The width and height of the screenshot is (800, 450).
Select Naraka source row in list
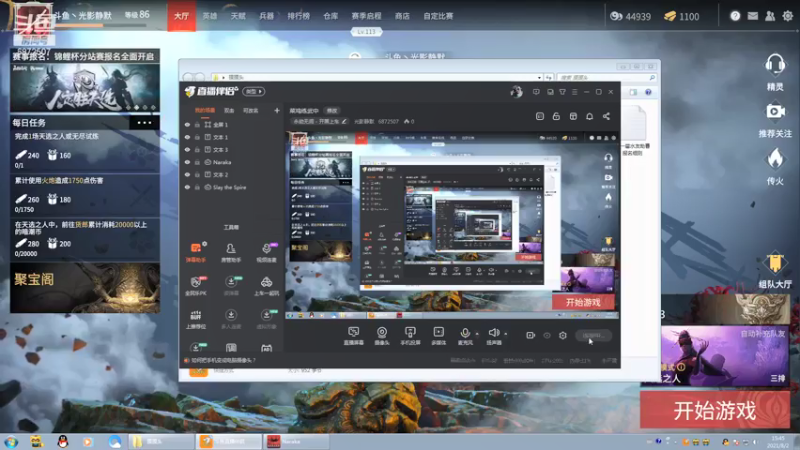click(232, 162)
